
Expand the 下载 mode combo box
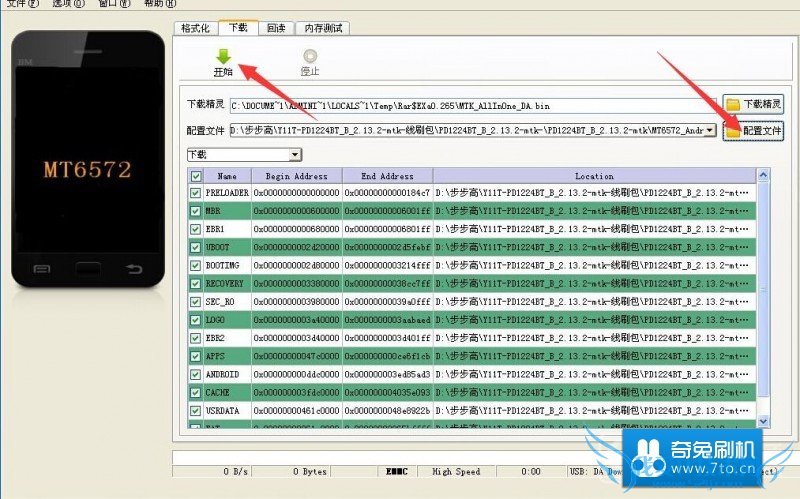pyautogui.click(x=244, y=155)
